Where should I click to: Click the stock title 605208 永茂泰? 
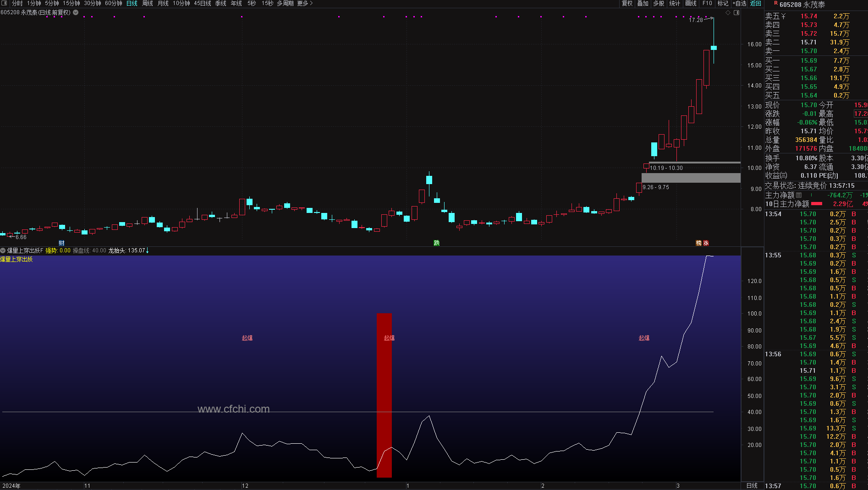click(802, 5)
